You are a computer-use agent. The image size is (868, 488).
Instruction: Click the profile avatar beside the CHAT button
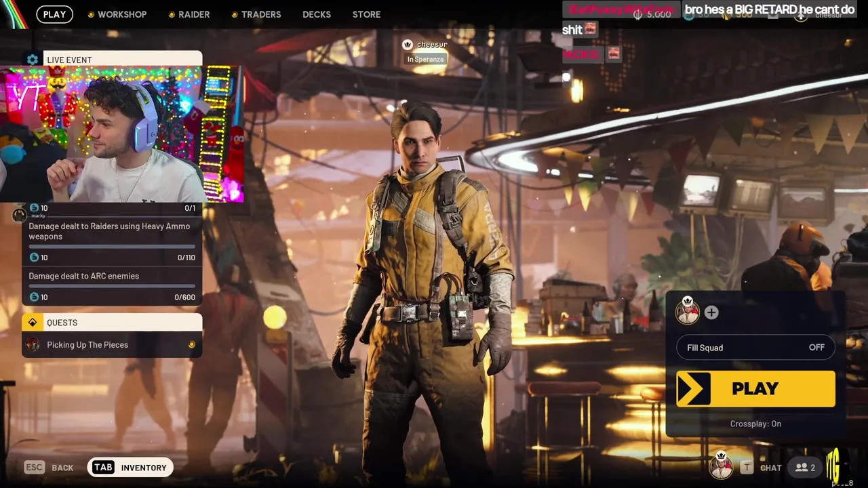tap(721, 466)
